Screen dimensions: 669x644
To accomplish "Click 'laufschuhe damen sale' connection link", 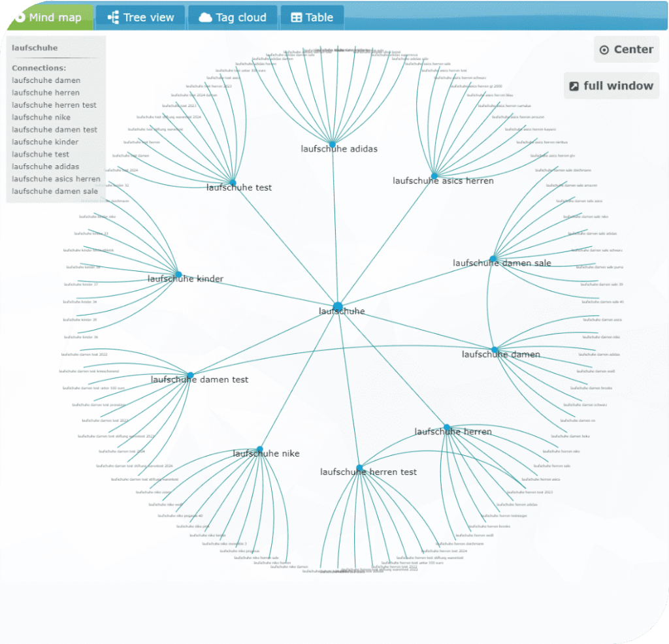I will 55,191.
